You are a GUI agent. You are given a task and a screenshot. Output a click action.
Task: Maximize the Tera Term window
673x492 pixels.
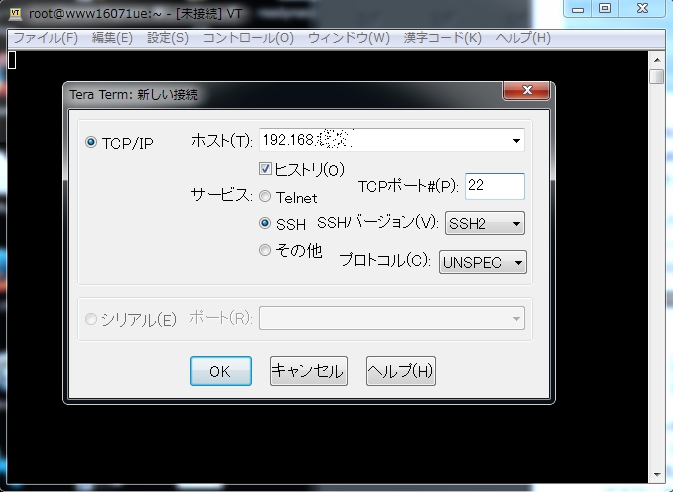[605, 9]
